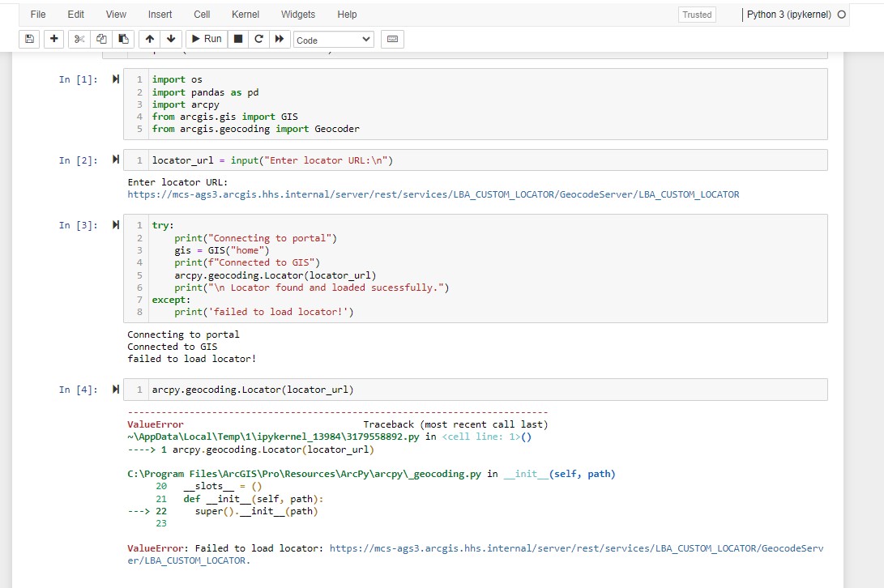Run the selected cell

tap(206, 39)
